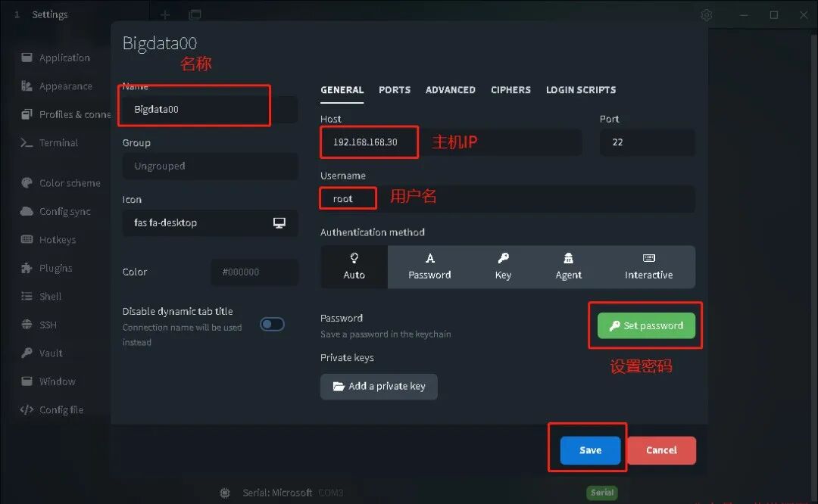Select Auto authentication method
This screenshot has height=504, width=818.
click(x=354, y=267)
